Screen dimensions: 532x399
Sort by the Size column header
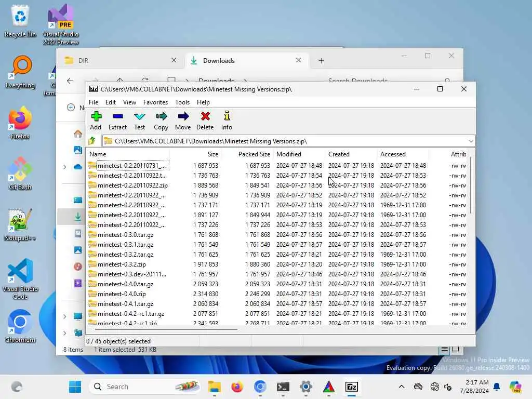(195, 154)
